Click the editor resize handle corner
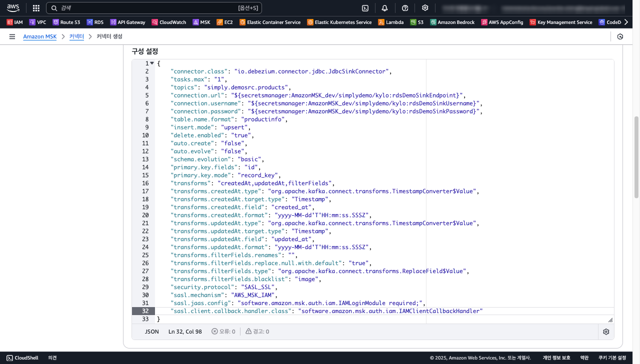This screenshot has width=640, height=364. [x=610, y=320]
